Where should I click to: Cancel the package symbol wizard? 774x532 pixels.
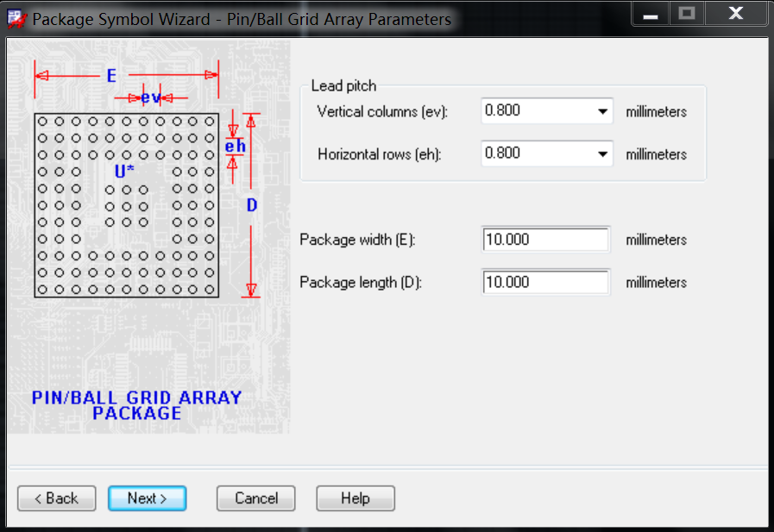pyautogui.click(x=256, y=498)
